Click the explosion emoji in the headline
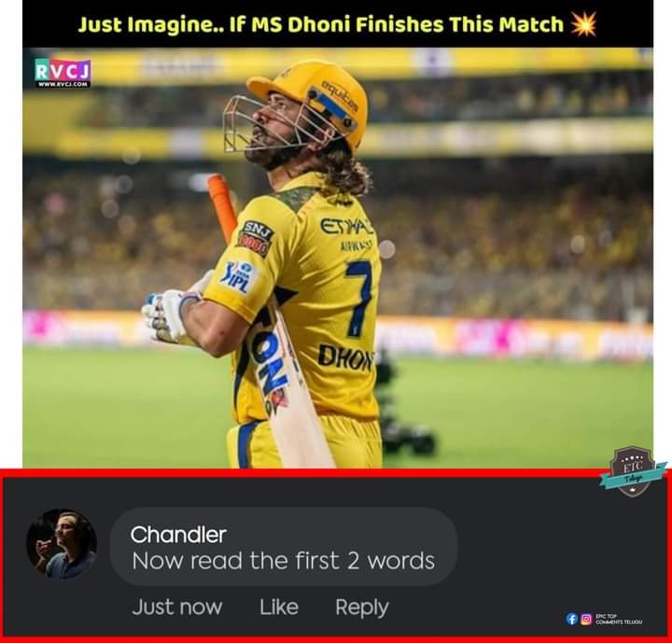Viewport: 672px width, 643px height. click(583, 24)
